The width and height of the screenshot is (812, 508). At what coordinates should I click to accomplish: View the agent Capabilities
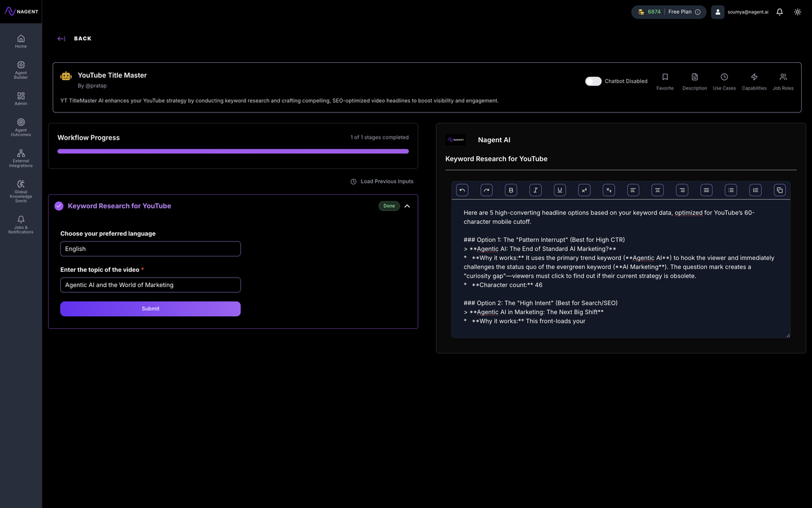point(754,81)
